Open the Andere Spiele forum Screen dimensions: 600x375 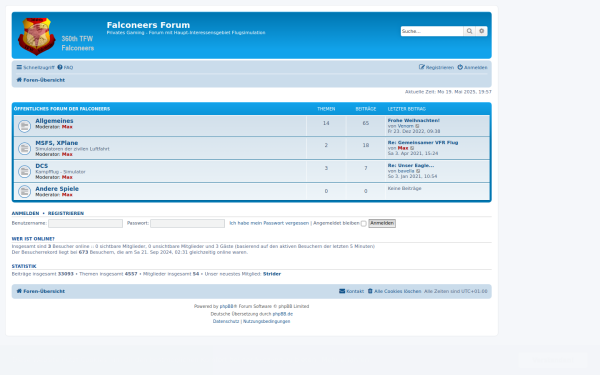tap(57, 189)
